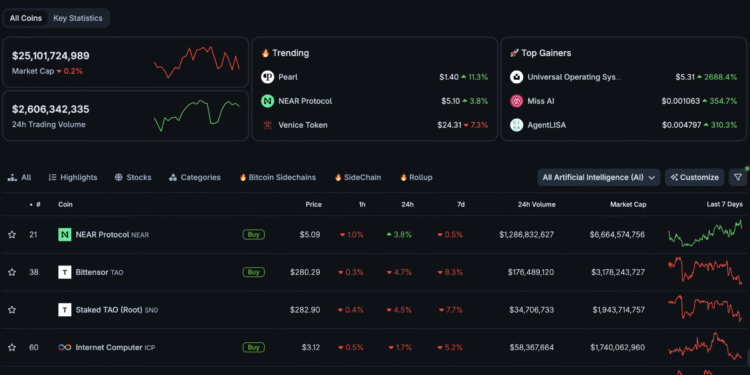The width and height of the screenshot is (750, 375).
Task: Open Internet Computer last 7 days chart
Action: [x=705, y=346]
